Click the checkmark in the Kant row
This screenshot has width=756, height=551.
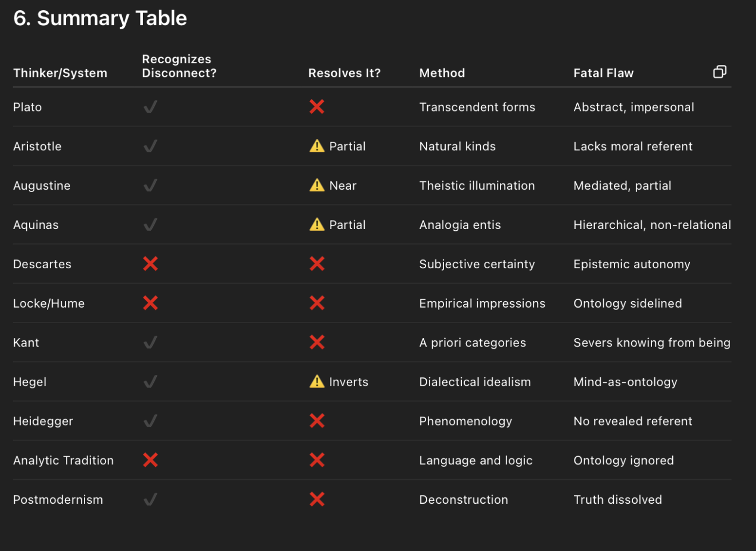point(151,343)
